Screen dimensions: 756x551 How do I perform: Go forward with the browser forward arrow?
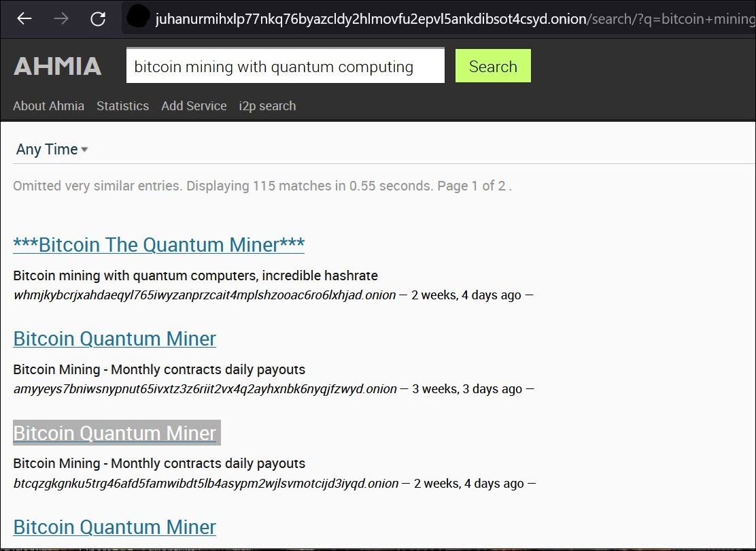pyautogui.click(x=61, y=19)
